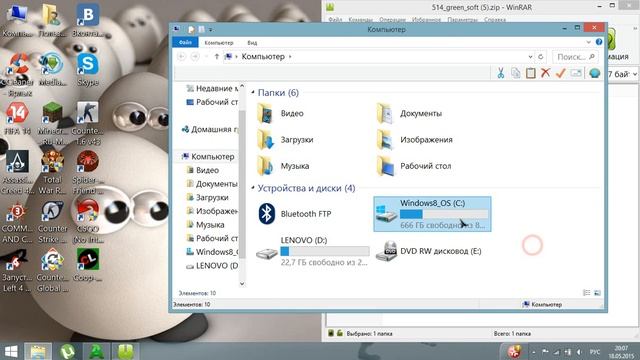Open the Музыка folder in Папки

283,166
